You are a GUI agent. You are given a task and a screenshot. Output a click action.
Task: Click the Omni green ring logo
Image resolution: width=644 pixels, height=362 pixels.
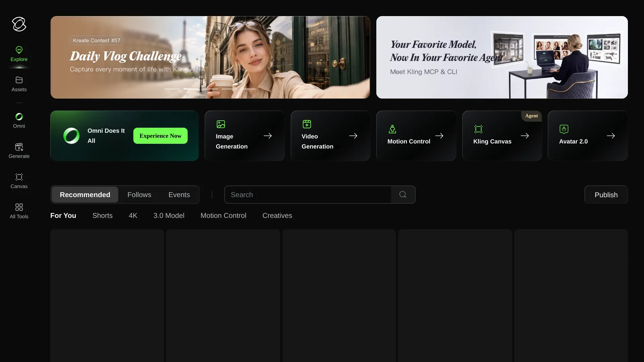point(71,136)
